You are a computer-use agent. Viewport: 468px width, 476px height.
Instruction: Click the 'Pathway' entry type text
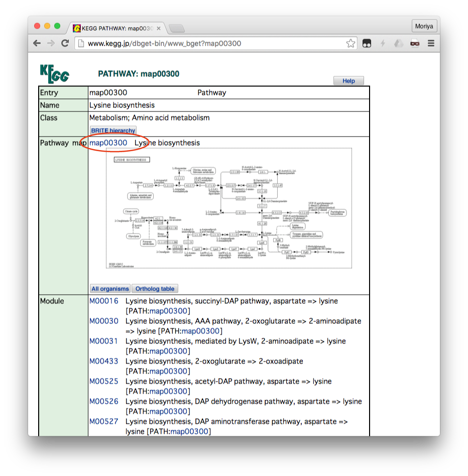point(212,92)
